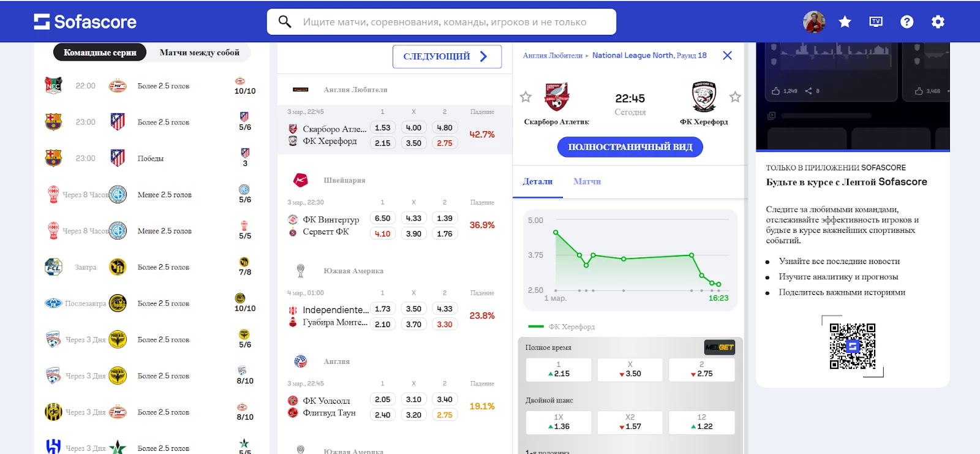980x454 pixels.
Task: Open ФК Уолсолл match row
Action: [x=394, y=402]
